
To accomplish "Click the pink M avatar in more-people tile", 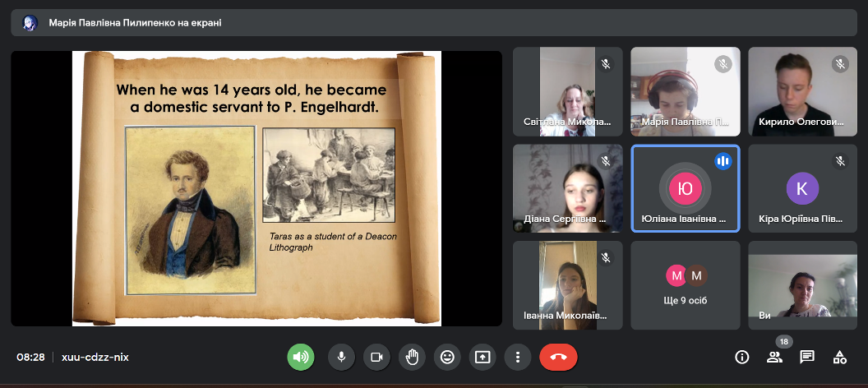I will click(x=676, y=275).
